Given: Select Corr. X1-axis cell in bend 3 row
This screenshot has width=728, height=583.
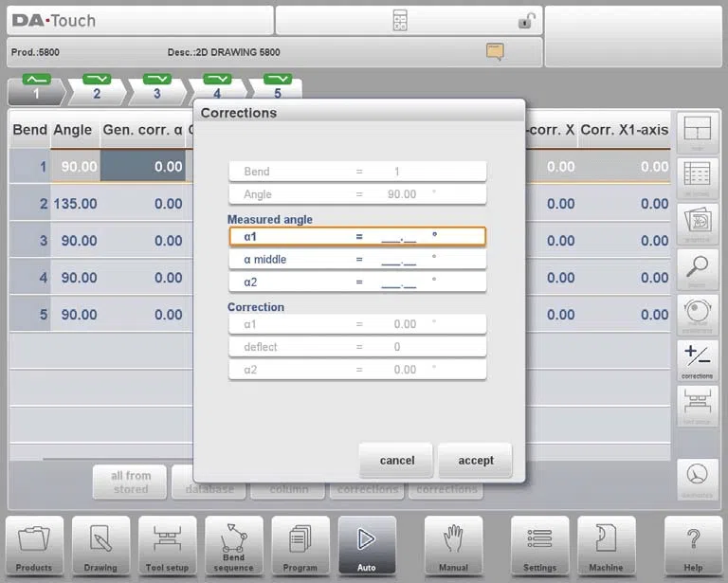Looking at the screenshot, I should [x=624, y=241].
